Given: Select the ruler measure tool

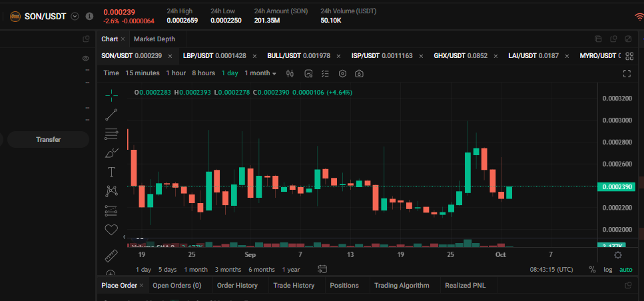Looking at the screenshot, I should (111, 256).
